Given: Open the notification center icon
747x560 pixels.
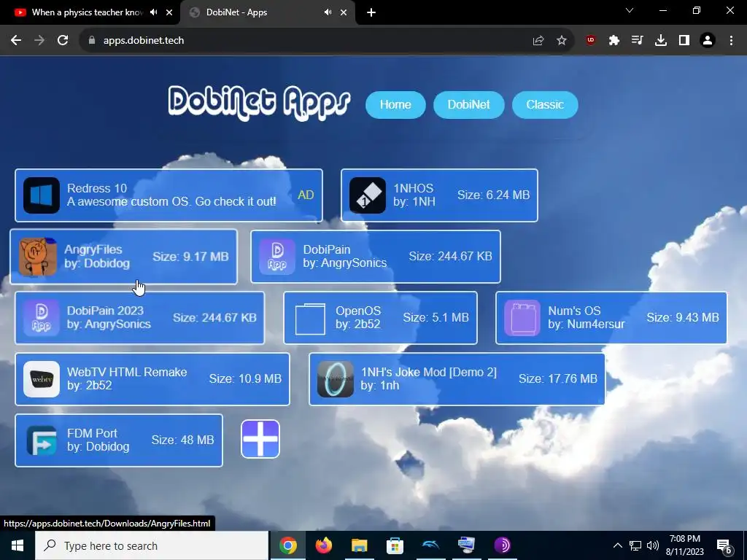Looking at the screenshot, I should pos(724,546).
